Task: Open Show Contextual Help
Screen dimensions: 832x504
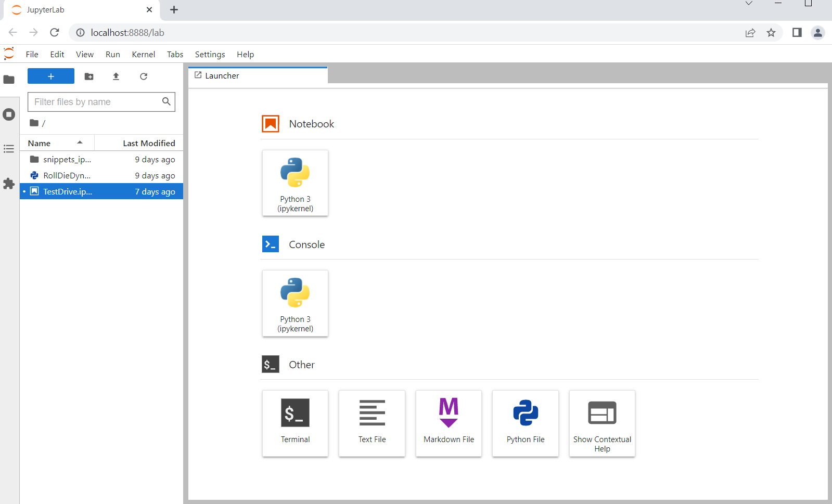Action: point(602,423)
